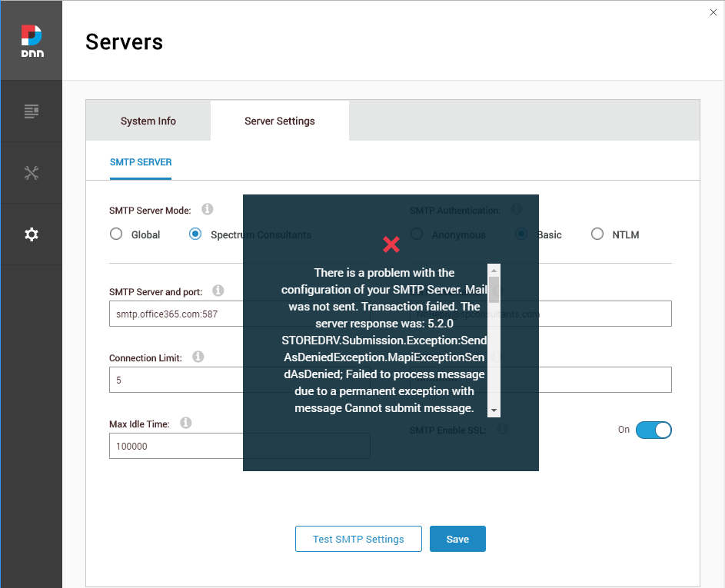
Task: Click the Test SMTP Settings button
Action: (x=358, y=539)
